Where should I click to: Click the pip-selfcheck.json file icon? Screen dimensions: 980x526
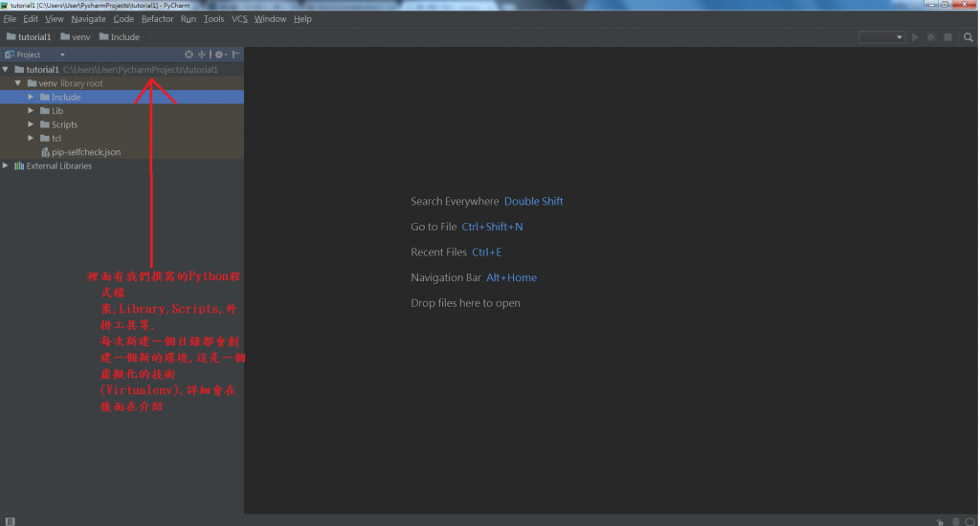[x=45, y=152]
